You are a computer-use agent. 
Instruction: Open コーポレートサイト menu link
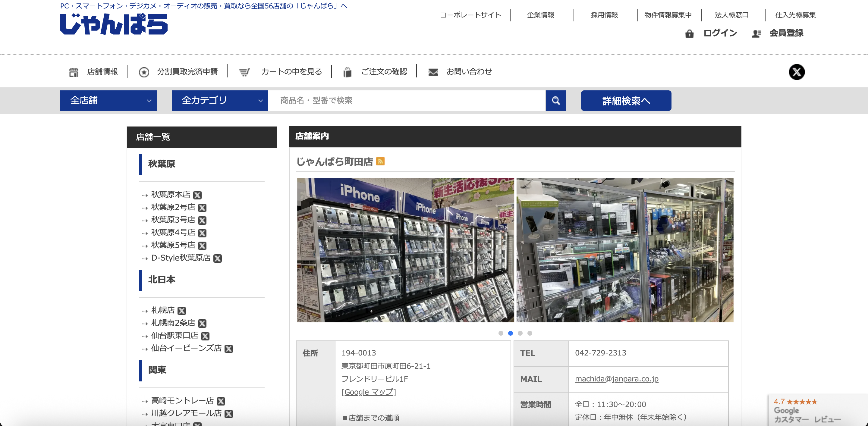[x=470, y=15]
